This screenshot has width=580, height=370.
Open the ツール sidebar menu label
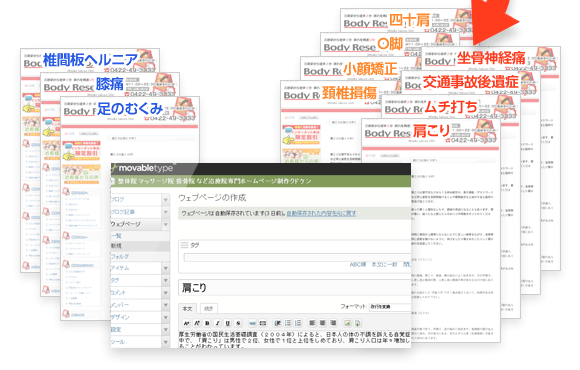coord(118,342)
